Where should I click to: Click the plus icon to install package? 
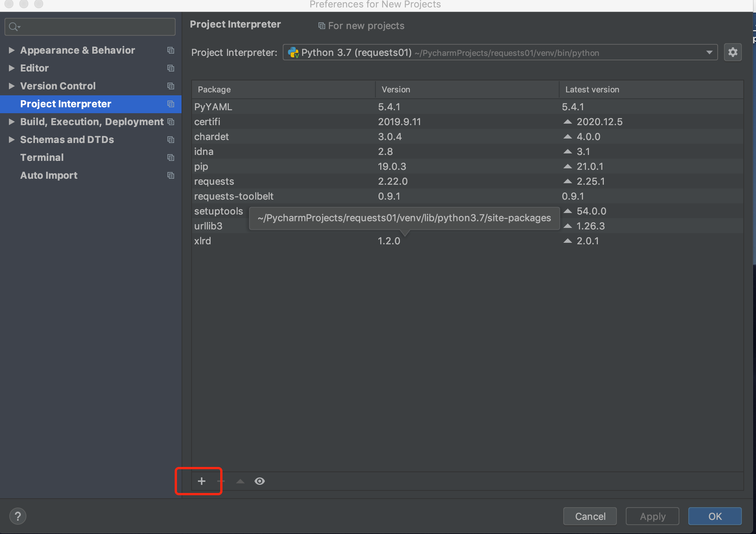coord(201,481)
